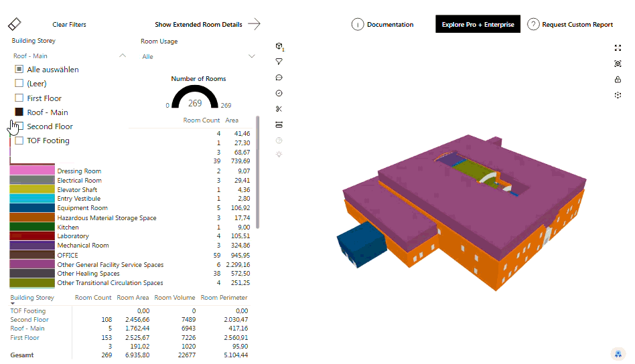This screenshot has width=635, height=364.
Task: Click the circular checkmark icon
Action: tap(279, 93)
